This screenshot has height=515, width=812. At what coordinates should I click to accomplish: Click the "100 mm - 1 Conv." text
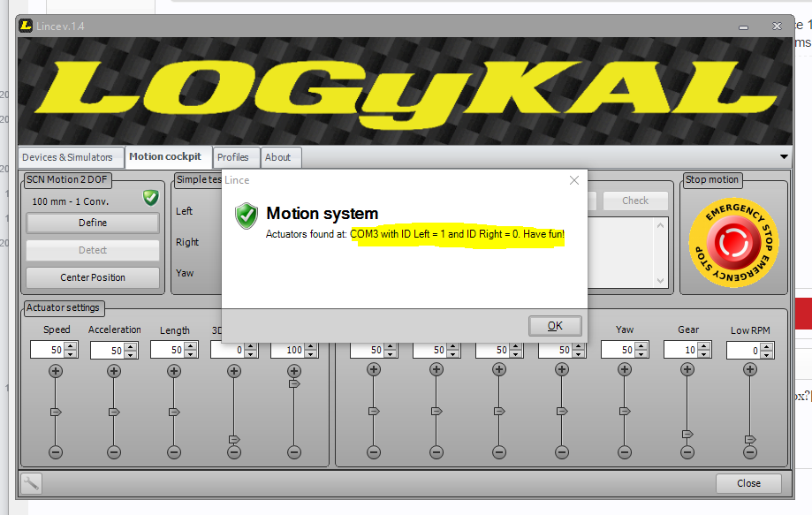coord(71,201)
